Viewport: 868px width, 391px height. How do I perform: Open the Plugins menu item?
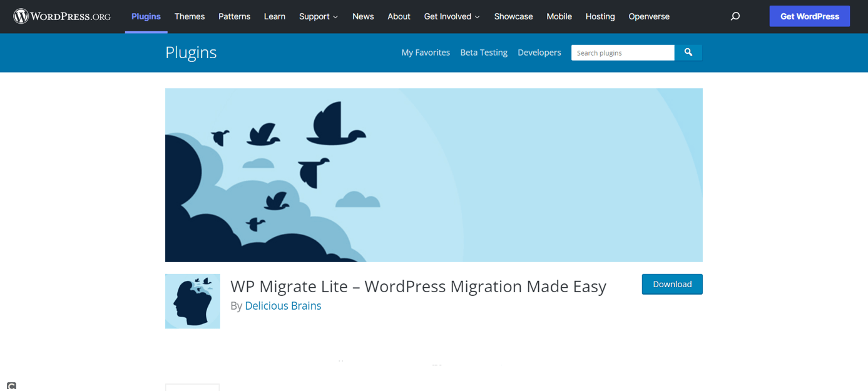click(146, 16)
